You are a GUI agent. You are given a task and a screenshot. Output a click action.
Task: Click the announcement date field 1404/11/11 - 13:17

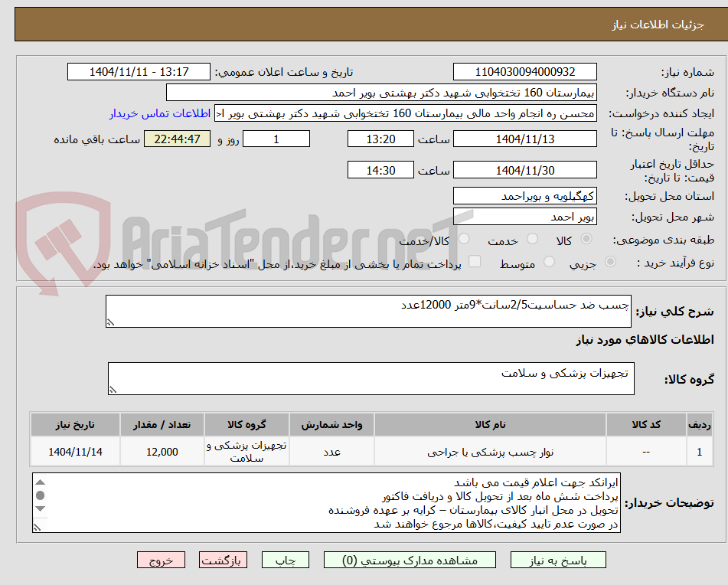click(x=139, y=72)
